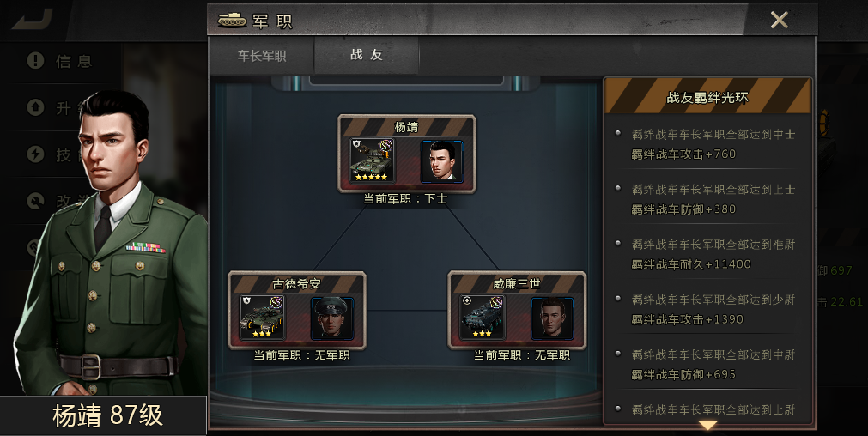Switch to the 车长军职 tab
Image resolution: width=868 pixels, height=436 pixels.
(x=262, y=55)
